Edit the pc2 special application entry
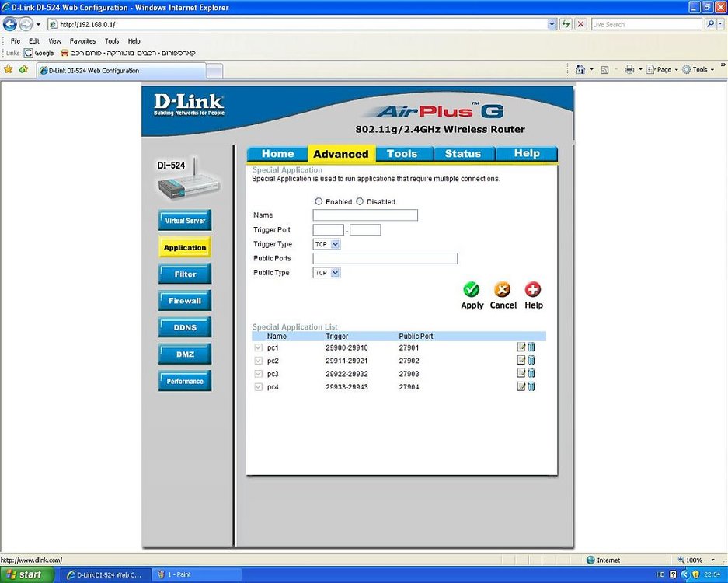Screen dimensions: 728x583 point(521,360)
